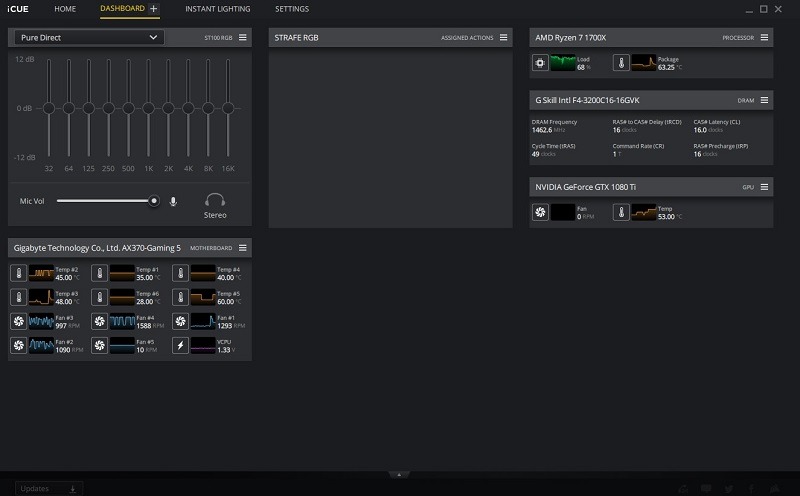Screen dimensions: 800x496
Task: Click the CPU Load green graph
Action: pos(563,63)
